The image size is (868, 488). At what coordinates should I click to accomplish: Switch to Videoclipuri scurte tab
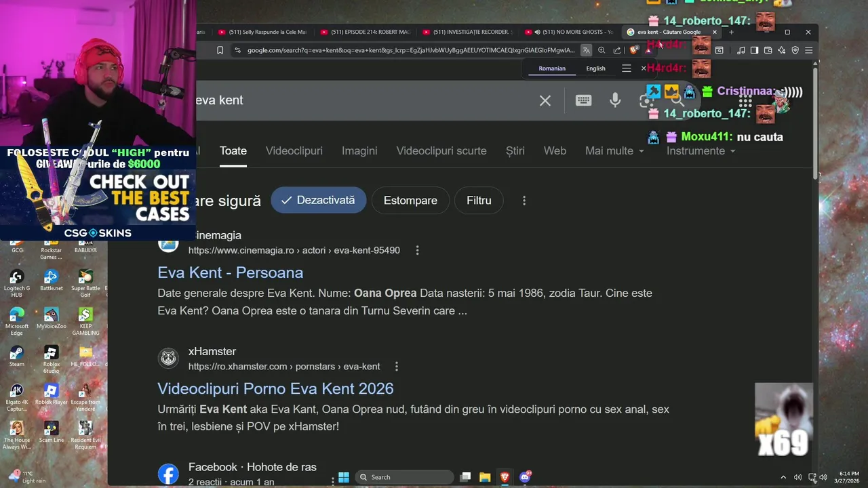tap(441, 150)
